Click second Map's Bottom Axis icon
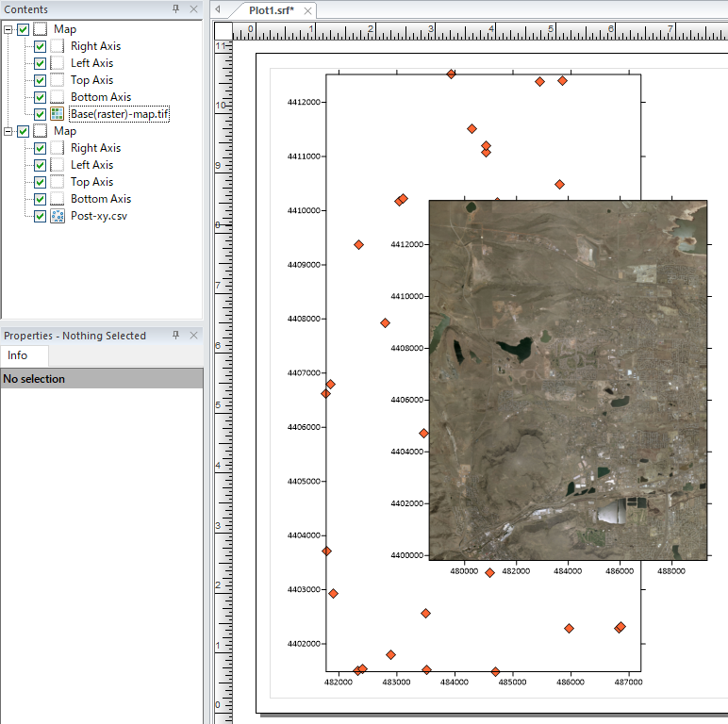This screenshot has width=728, height=724. point(58,199)
